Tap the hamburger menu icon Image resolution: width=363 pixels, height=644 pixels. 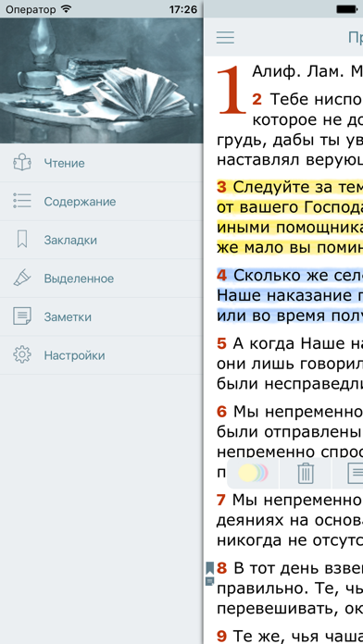225,37
